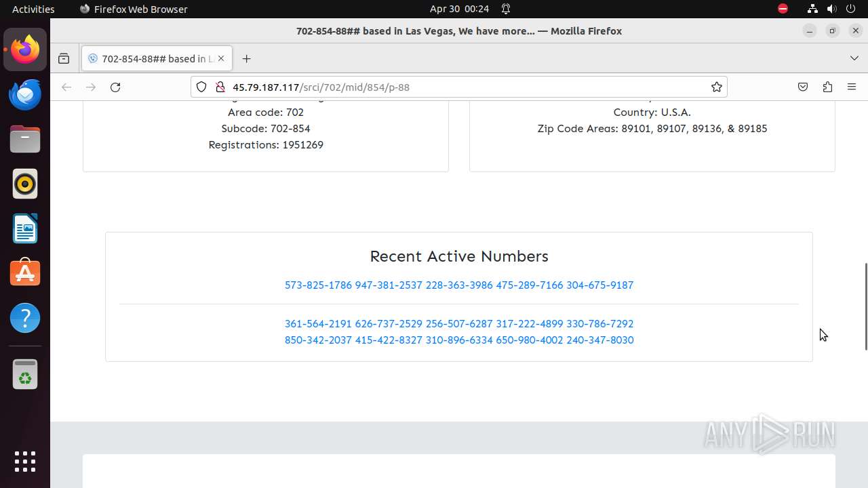The height and width of the screenshot is (488, 868).
Task: Open number 317-222-4899
Action: point(530,324)
